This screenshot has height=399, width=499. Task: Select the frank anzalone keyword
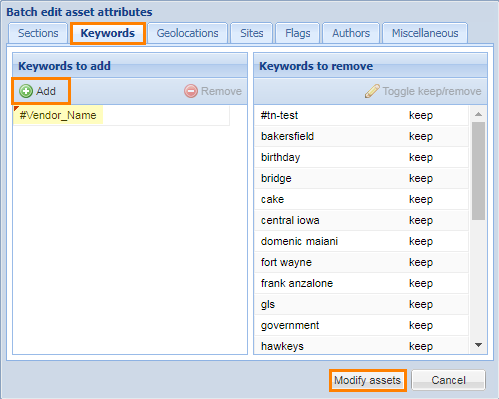pos(297,283)
